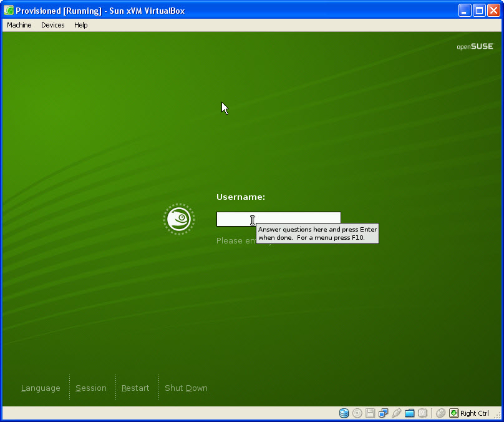Open the shared folders status icon
Viewport: 504px width, 422px height.
pos(409,413)
